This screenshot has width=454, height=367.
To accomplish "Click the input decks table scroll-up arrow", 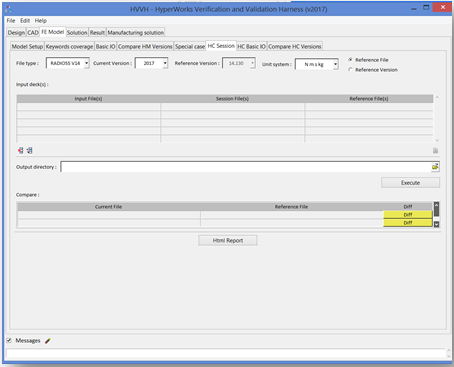I will (x=437, y=97).
